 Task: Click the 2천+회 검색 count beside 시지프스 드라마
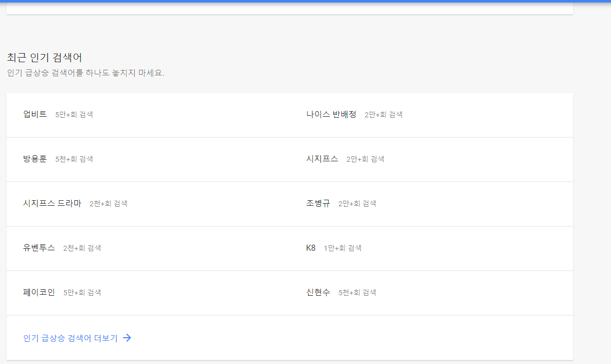click(x=109, y=204)
